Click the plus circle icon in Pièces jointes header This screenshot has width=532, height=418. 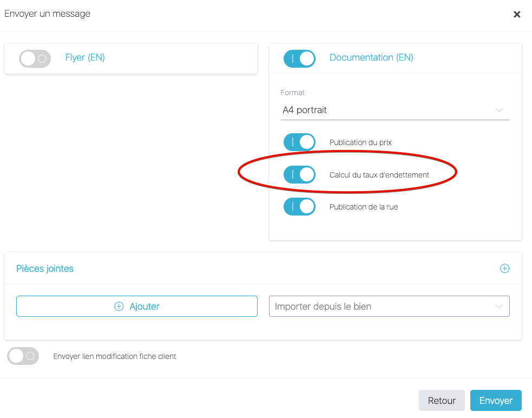(504, 269)
